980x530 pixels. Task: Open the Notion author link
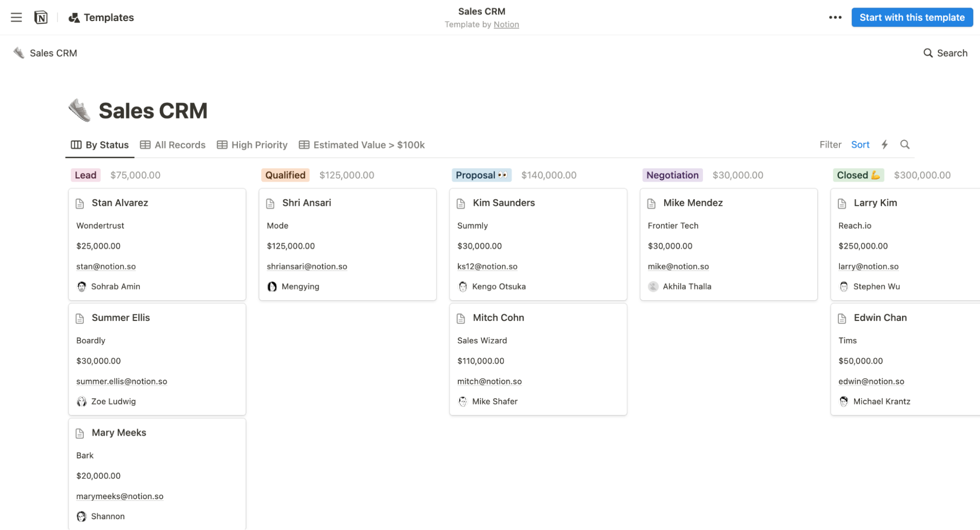pyautogui.click(x=506, y=24)
